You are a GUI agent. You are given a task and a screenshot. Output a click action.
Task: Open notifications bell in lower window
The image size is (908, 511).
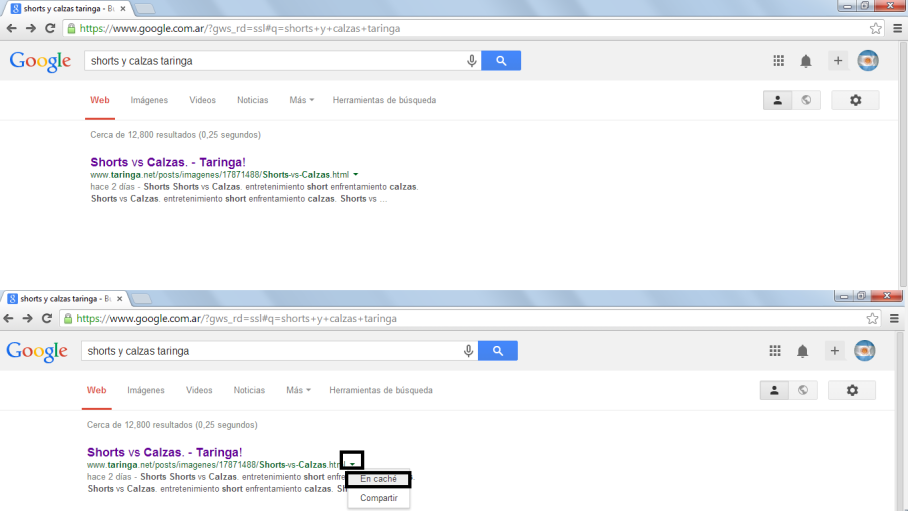click(x=802, y=351)
